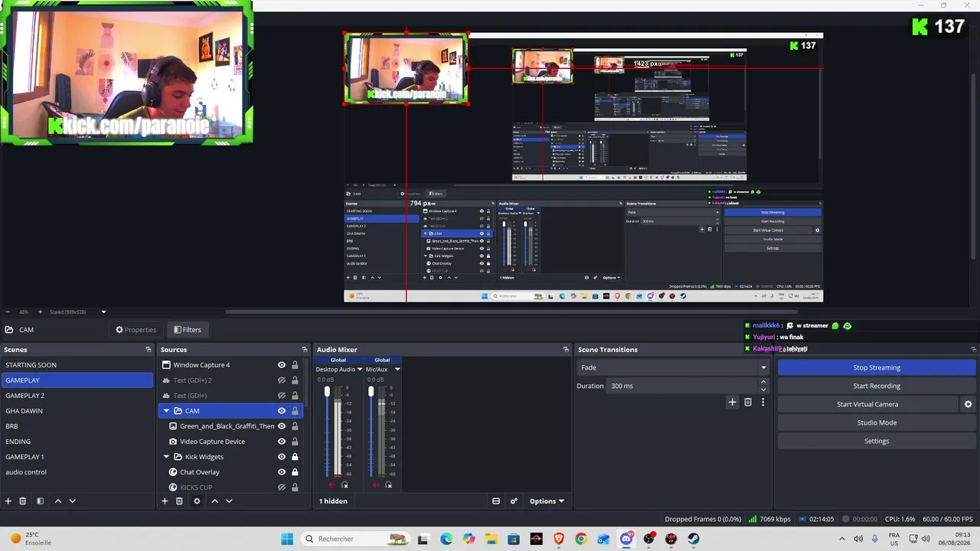The height and width of the screenshot is (551, 980).
Task: Click Start Recording
Action: pyautogui.click(x=877, y=386)
